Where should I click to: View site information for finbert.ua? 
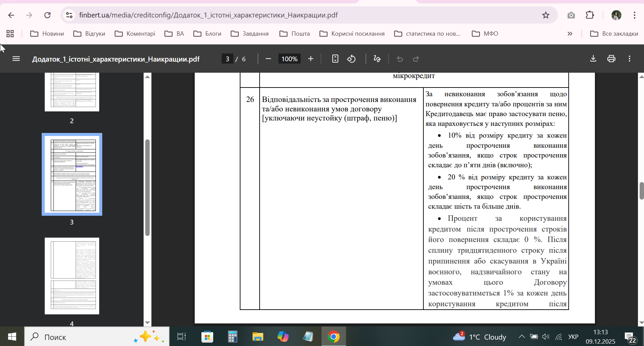pyautogui.click(x=69, y=15)
